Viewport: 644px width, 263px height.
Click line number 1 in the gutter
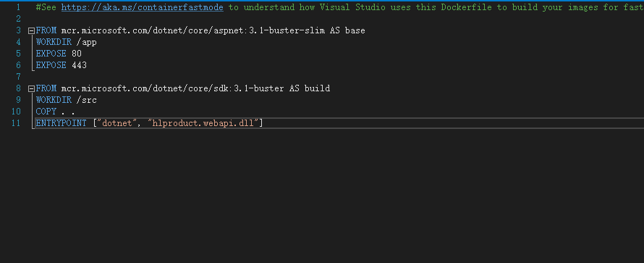18,7
